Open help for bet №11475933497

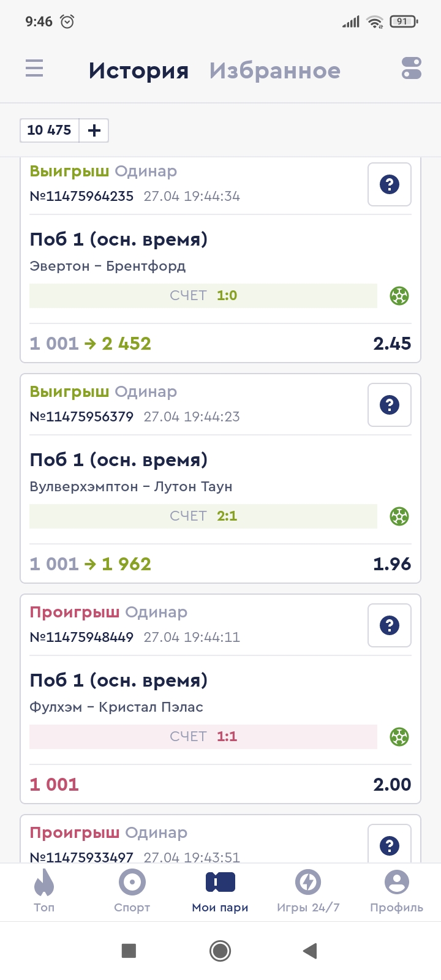[x=389, y=845]
